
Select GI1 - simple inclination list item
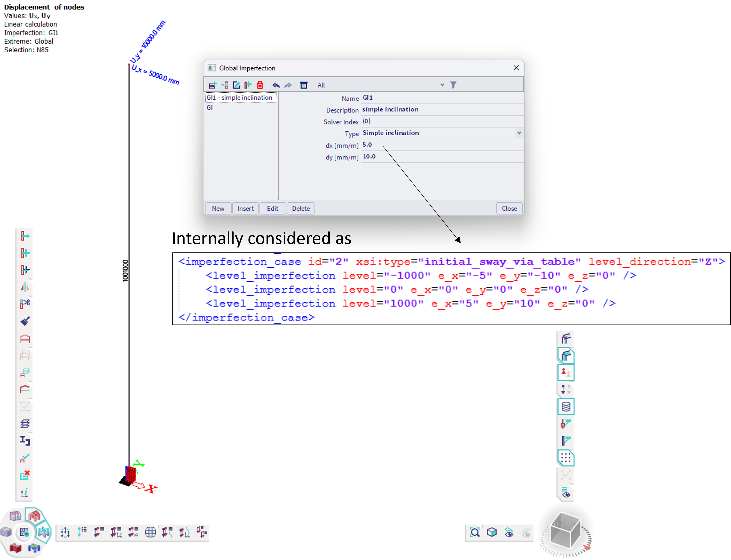click(x=240, y=98)
